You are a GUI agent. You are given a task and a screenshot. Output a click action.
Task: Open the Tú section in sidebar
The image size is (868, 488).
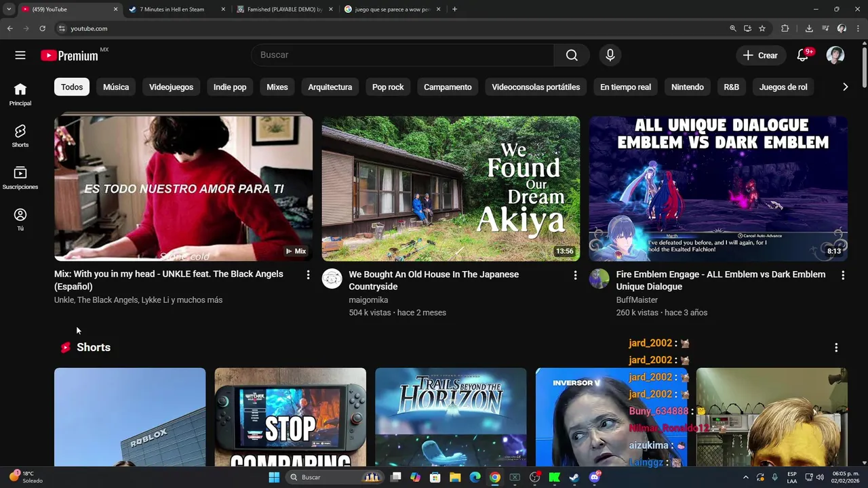(x=20, y=220)
